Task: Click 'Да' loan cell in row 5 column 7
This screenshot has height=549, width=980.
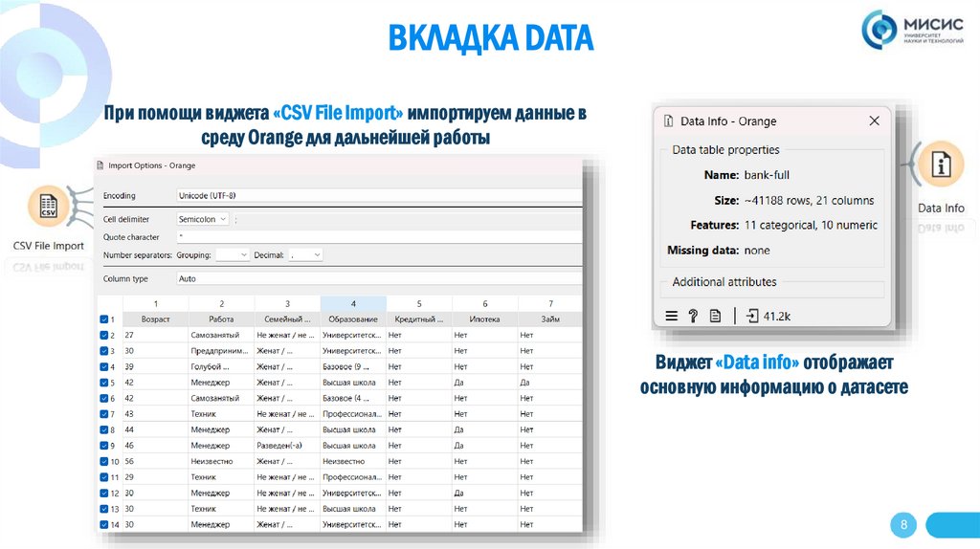Action: tap(550, 383)
